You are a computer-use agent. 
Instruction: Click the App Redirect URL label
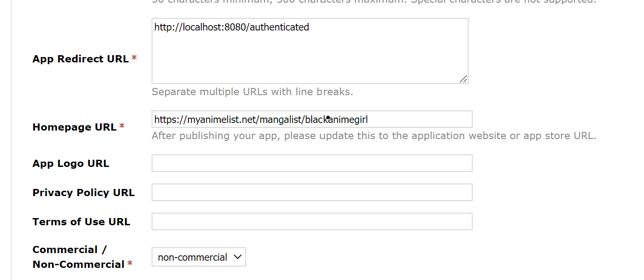pos(80,59)
